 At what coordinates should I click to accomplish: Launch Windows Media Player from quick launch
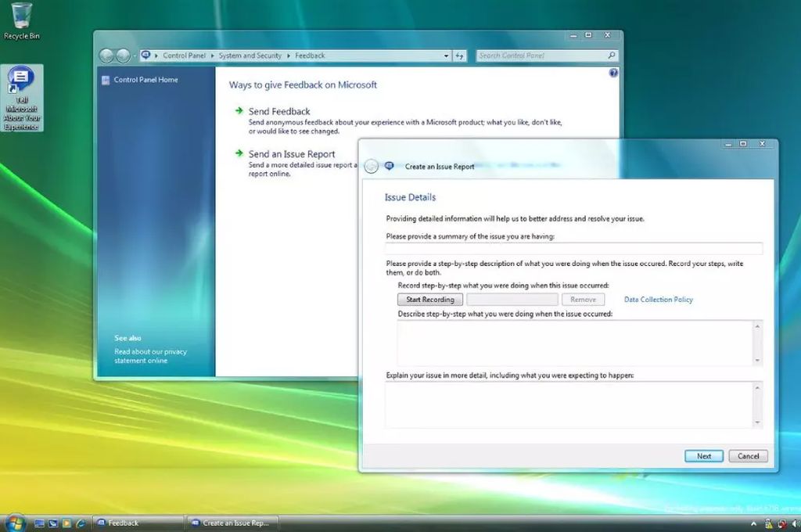(67, 523)
